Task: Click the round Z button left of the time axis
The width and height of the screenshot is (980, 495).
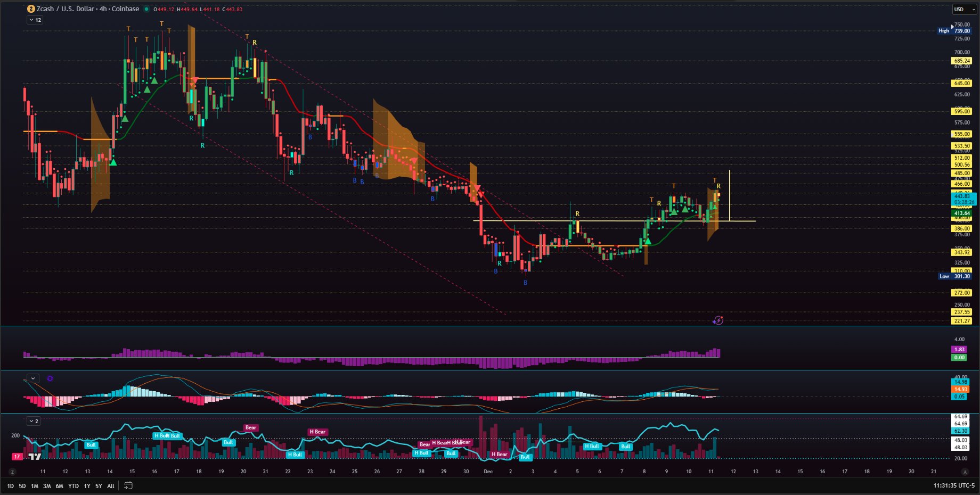Action: pos(12,472)
